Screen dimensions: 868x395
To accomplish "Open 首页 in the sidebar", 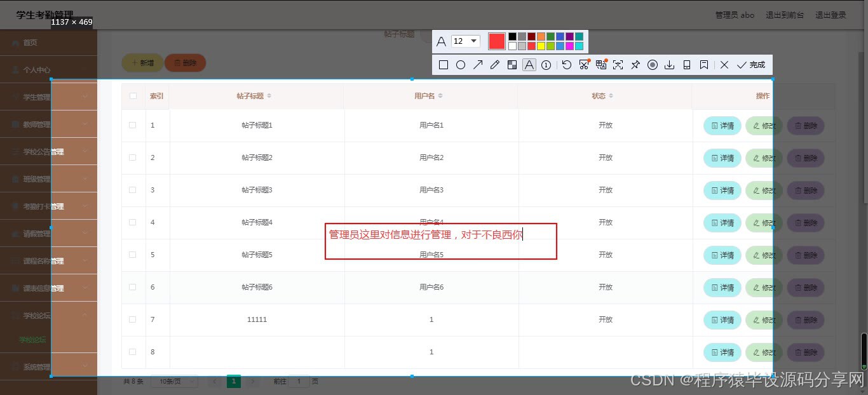I will 48,43.
